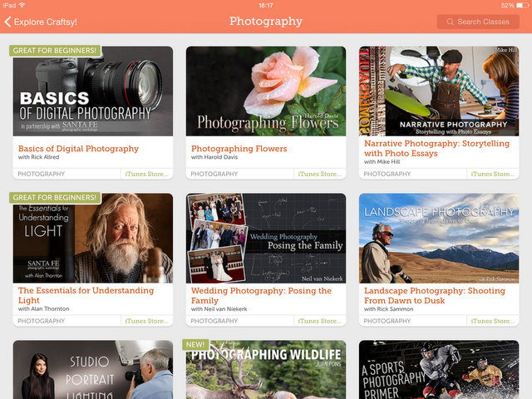
Task: Tap iTunes Store button on Landscape Photography card
Action: (493, 321)
